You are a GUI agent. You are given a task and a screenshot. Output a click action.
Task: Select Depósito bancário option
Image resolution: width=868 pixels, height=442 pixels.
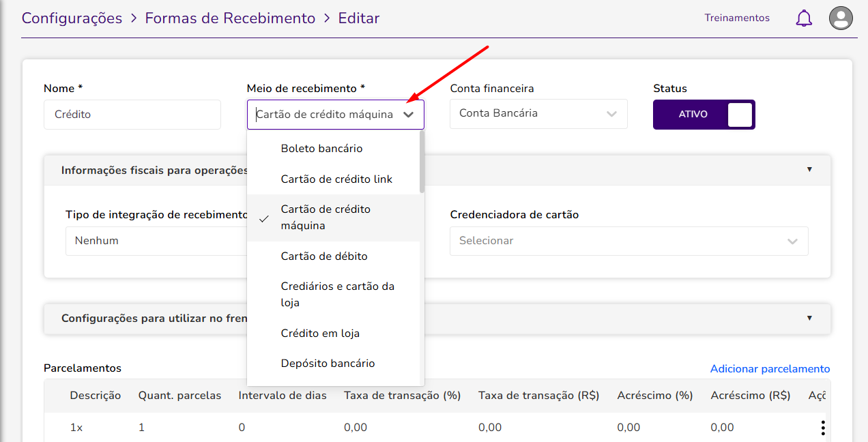point(333,364)
